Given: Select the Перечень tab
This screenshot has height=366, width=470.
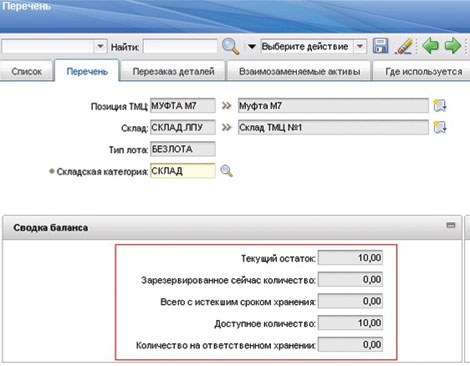Looking at the screenshot, I should [87, 71].
